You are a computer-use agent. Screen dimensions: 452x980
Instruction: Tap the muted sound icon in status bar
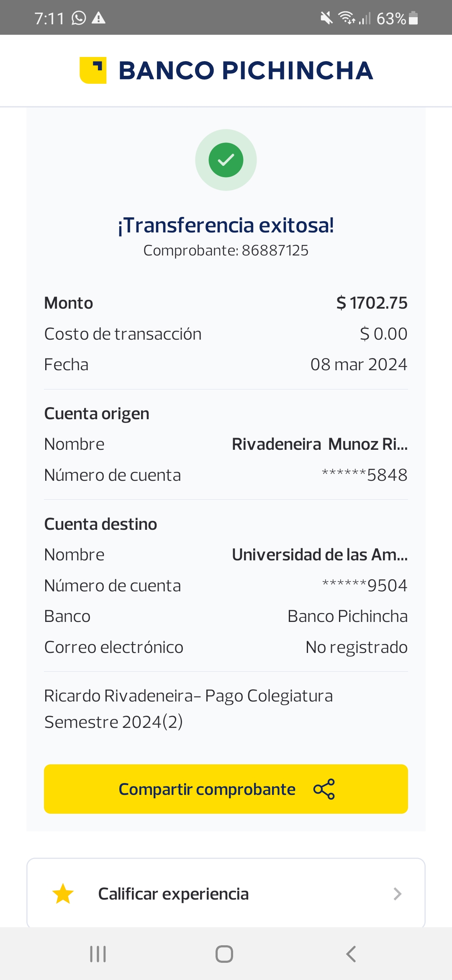pos(326,18)
